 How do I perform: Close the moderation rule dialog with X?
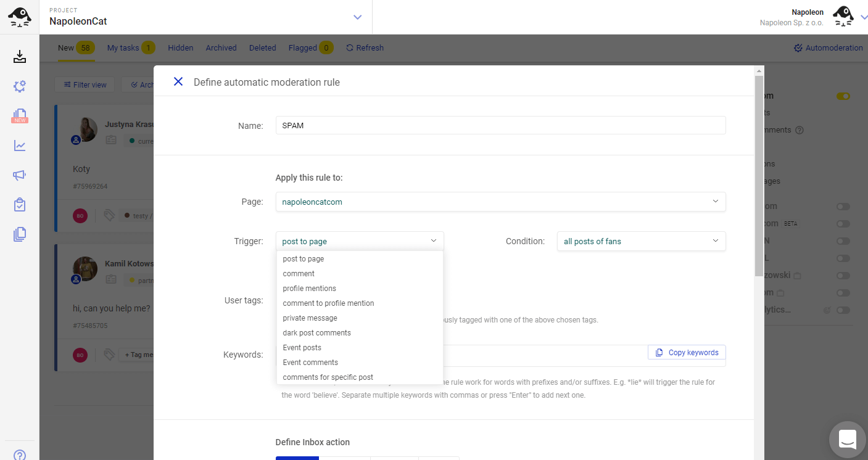[178, 81]
